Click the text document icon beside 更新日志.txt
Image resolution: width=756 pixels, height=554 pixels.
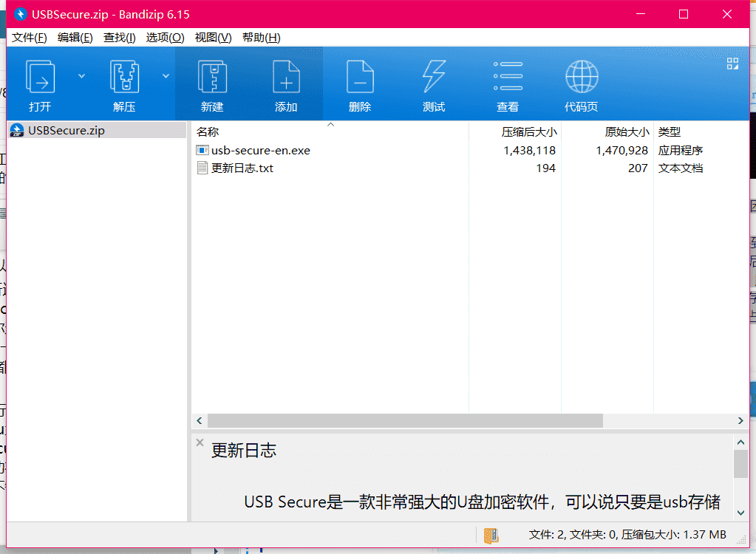[202, 168]
